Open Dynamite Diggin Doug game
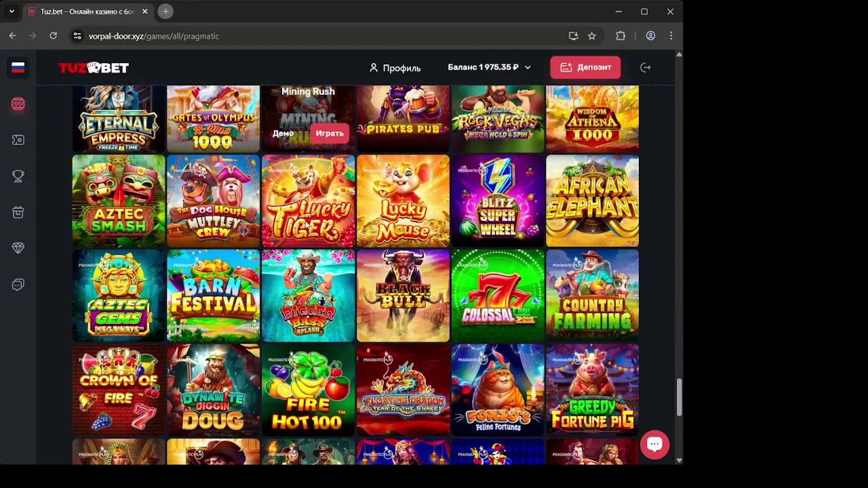This screenshot has height=488, width=868. tap(214, 390)
